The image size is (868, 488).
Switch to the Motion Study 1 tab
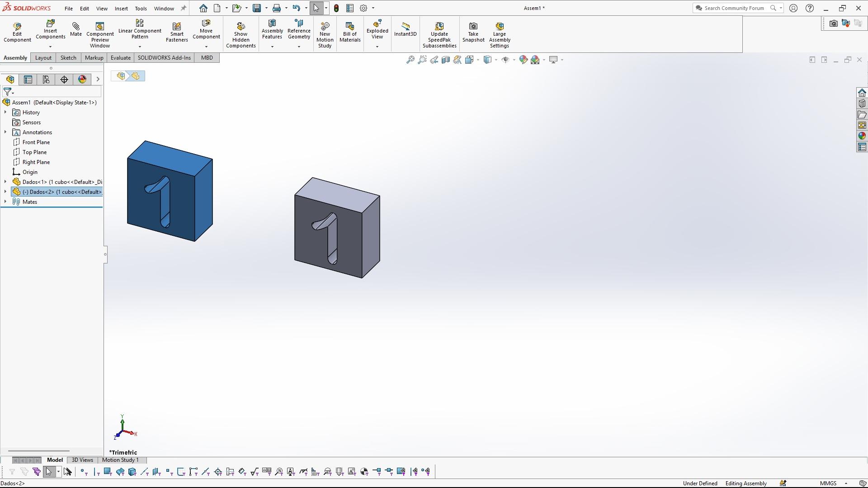(x=120, y=460)
